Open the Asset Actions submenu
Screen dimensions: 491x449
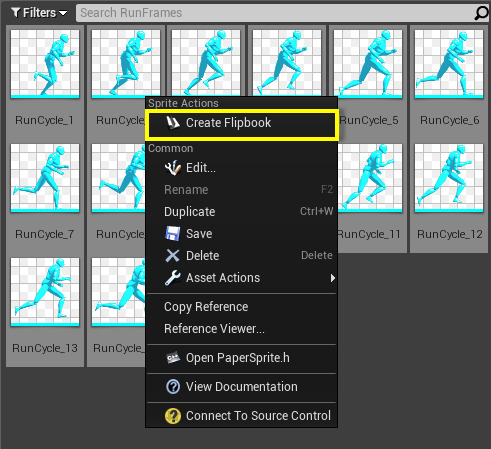point(242,278)
